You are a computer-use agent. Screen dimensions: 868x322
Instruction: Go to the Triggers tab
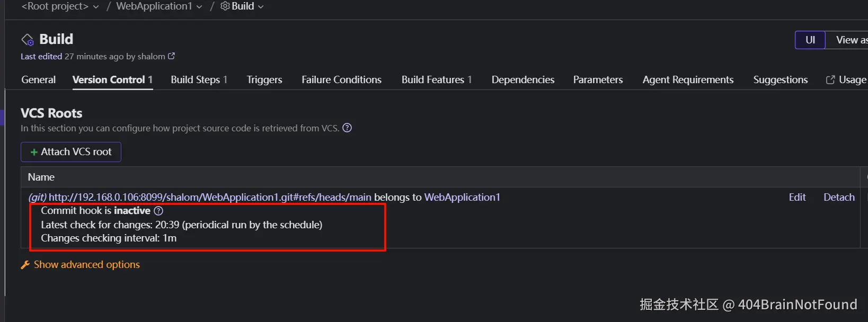coord(264,80)
